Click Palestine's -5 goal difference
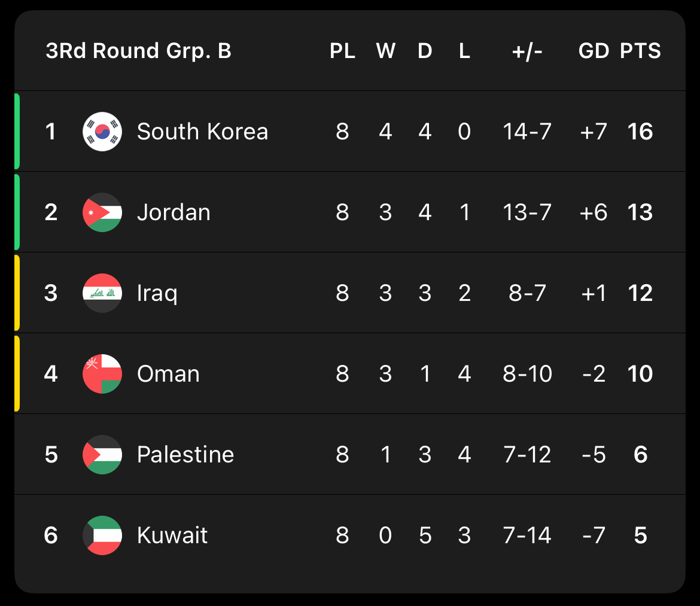 pos(594,455)
